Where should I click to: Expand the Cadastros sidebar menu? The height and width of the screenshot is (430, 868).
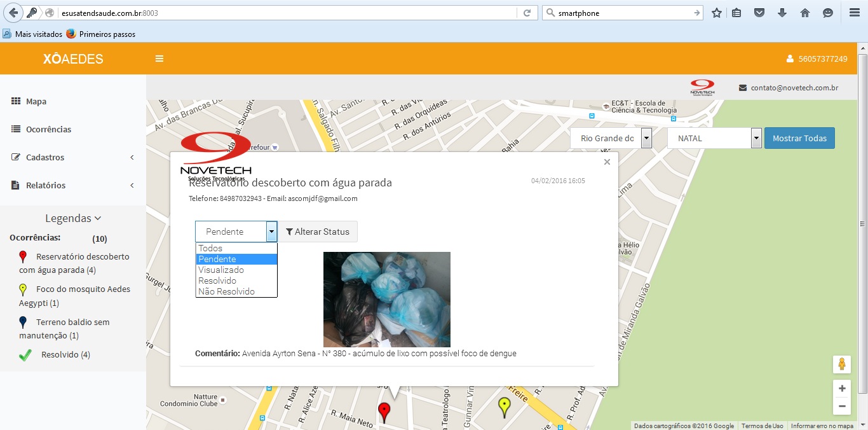73,157
